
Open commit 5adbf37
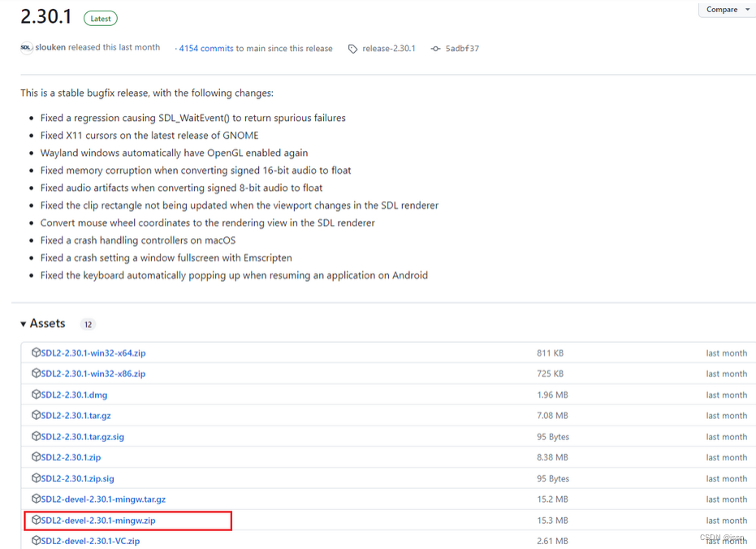coord(462,48)
